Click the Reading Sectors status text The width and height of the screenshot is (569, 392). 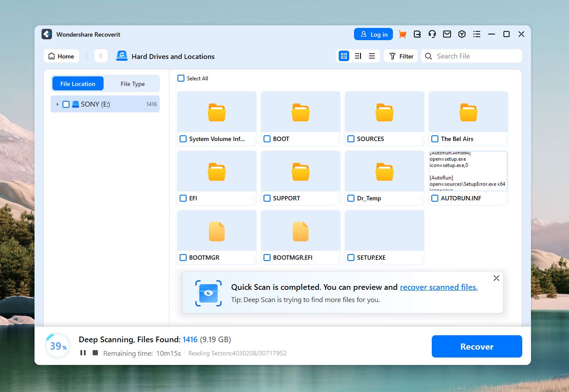pyautogui.click(x=237, y=353)
